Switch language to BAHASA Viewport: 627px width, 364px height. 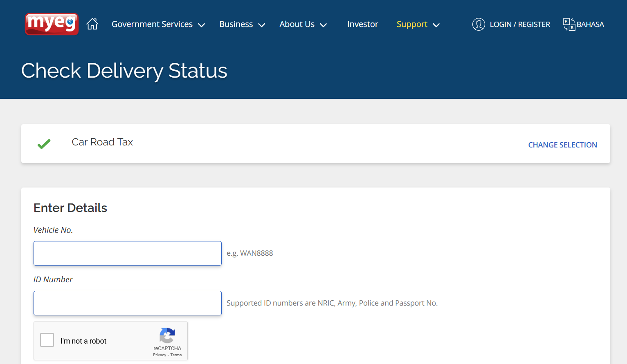(590, 25)
